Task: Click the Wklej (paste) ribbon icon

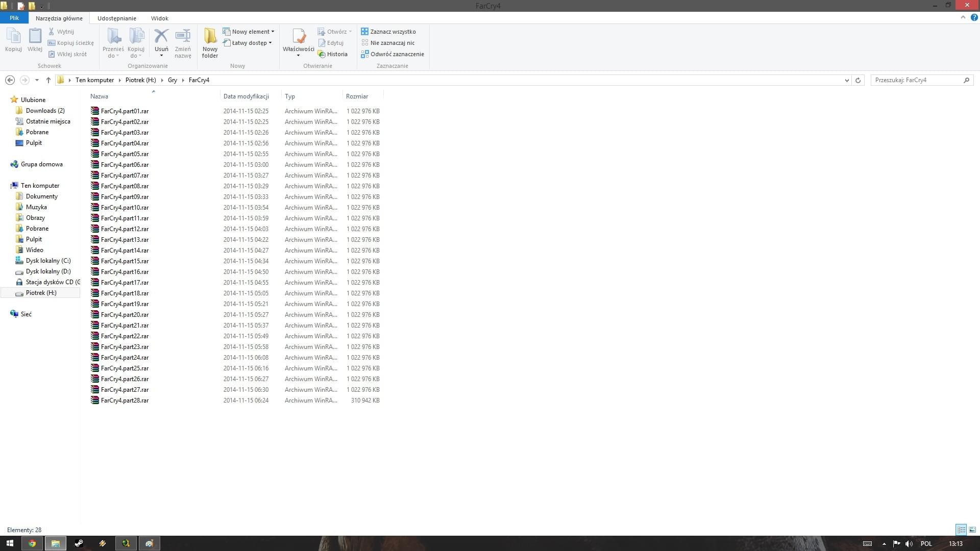Action: [x=35, y=40]
